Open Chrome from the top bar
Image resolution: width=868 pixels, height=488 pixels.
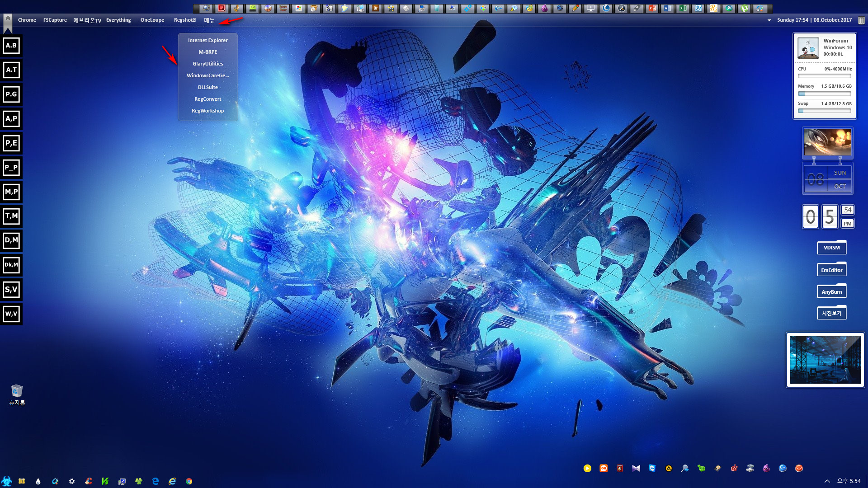point(27,20)
